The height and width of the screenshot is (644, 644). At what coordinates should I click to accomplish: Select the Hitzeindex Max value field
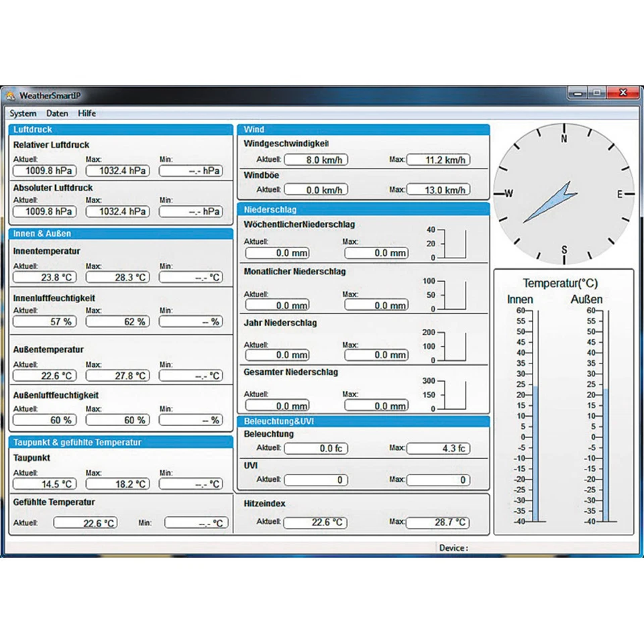tap(438, 522)
